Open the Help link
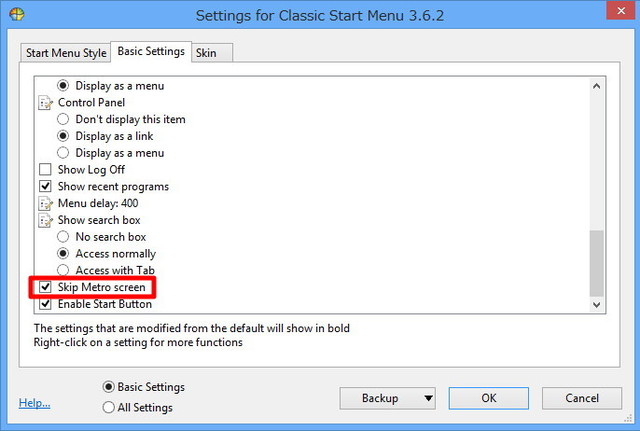Screen dimensions: 640x431 coord(34,404)
